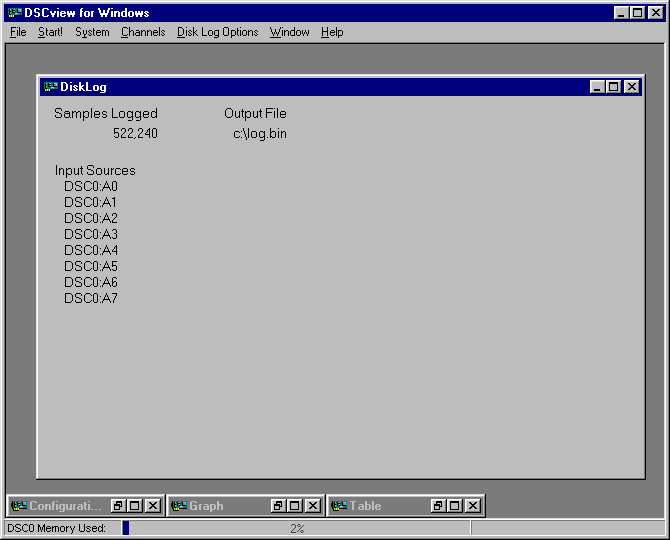The image size is (670, 540).
Task: Maximize the minimized Graph window
Action: [294, 506]
